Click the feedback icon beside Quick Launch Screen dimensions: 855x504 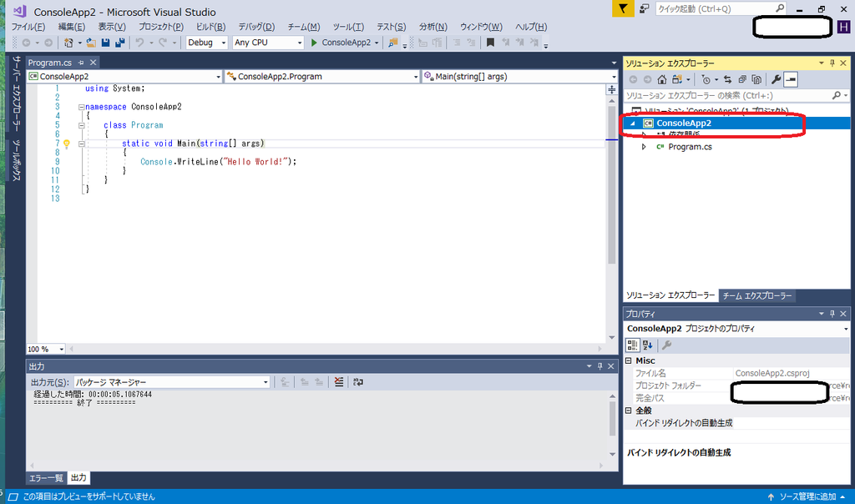[644, 8]
